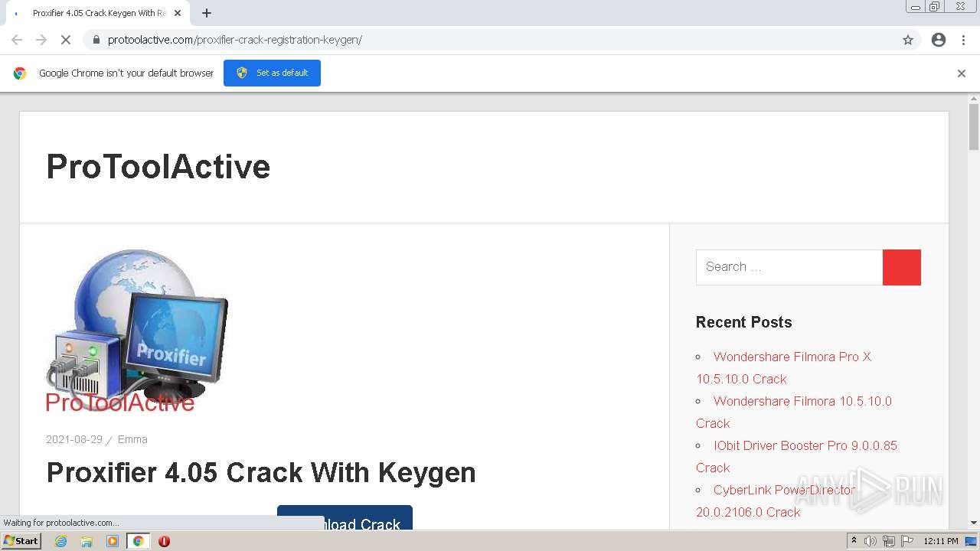Select the Proxifier 4.05 Crack Keygen tab
The image size is (980, 551).
(96, 13)
